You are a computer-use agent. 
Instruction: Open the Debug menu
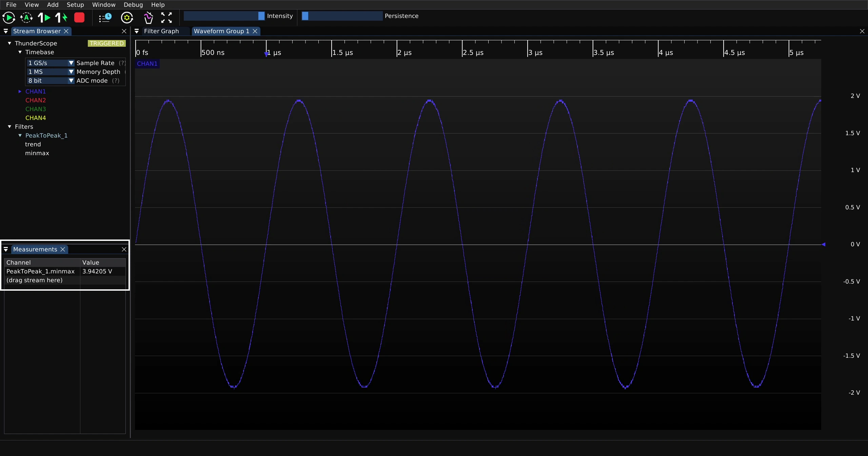133,5
